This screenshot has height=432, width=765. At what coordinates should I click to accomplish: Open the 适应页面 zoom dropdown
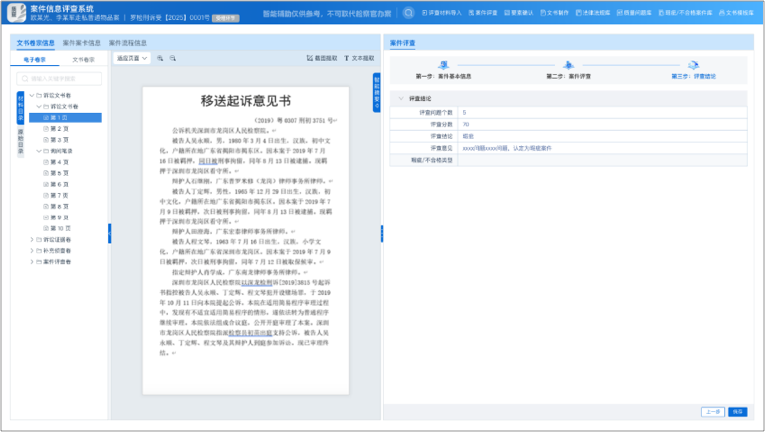(132, 58)
